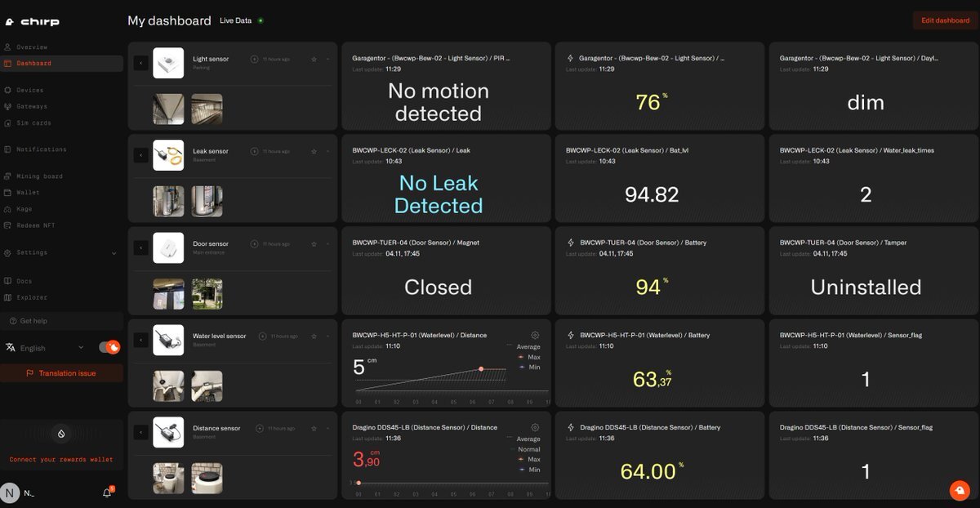This screenshot has height=508, width=980.
Task: Open second Distance sensor installation photo
Action: pos(207,479)
